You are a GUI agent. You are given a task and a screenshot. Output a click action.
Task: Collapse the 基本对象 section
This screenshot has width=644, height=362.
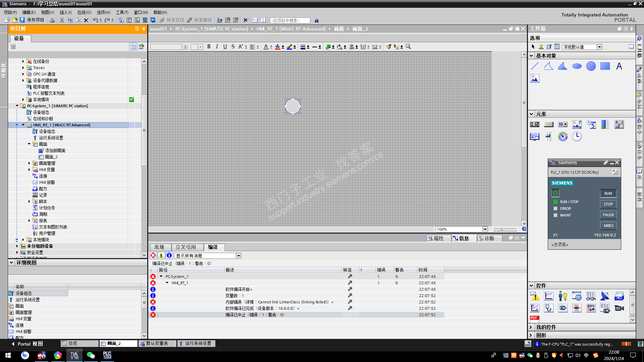(x=532, y=56)
